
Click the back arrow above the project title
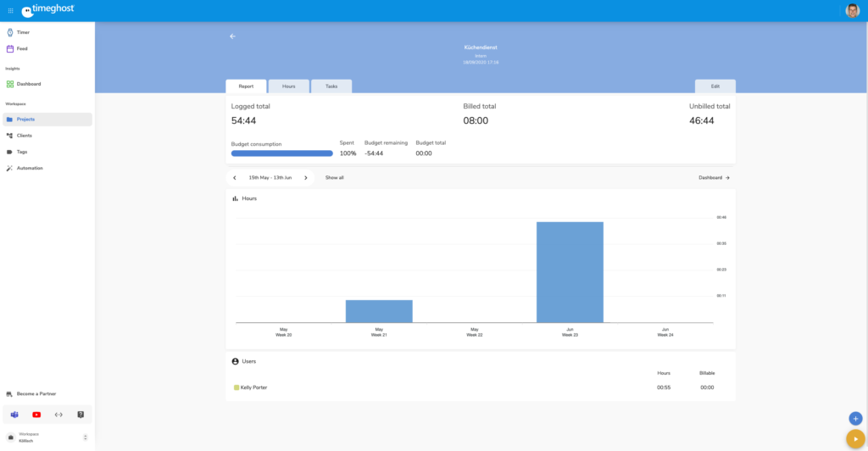pyautogui.click(x=232, y=36)
